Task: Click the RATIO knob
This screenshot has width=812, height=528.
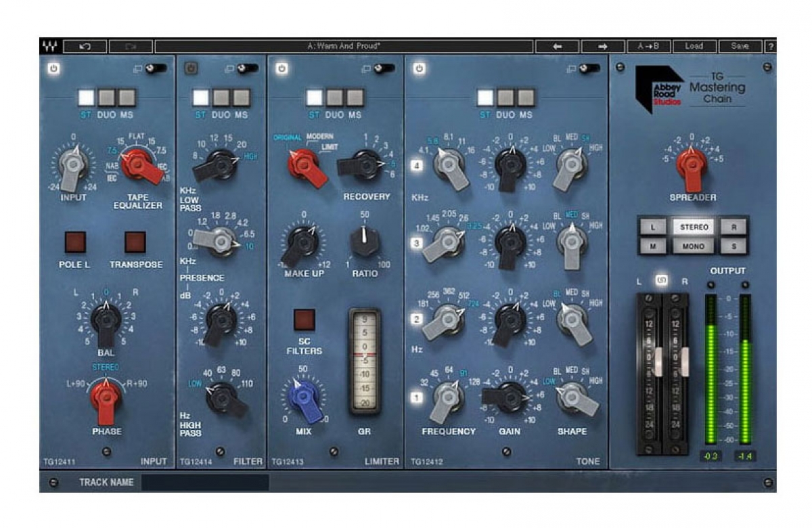Action: pos(365,242)
